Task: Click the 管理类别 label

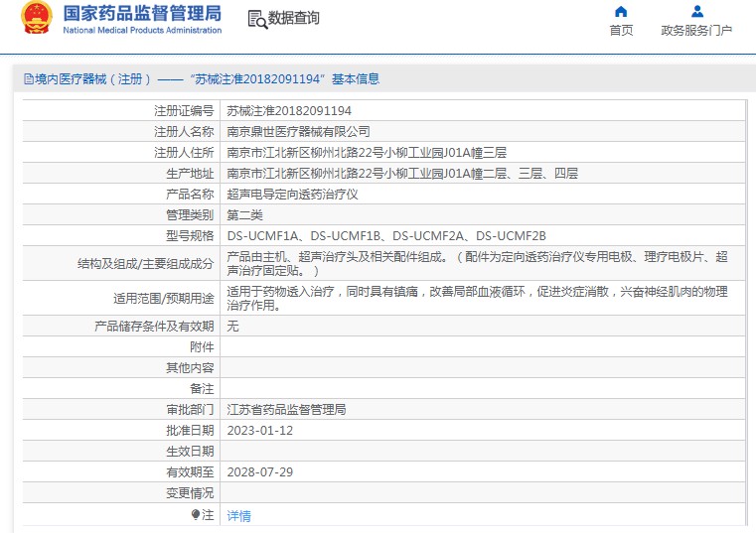Action: [190, 215]
